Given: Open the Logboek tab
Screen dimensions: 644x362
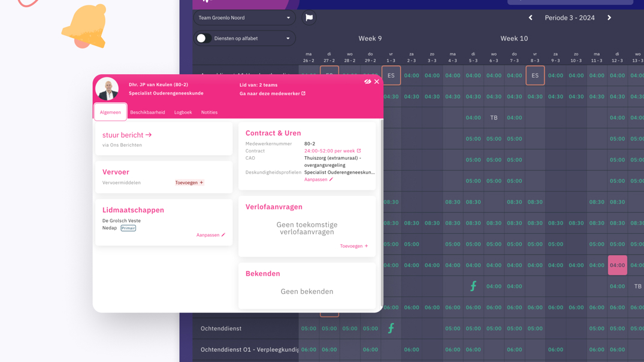Looking at the screenshot, I should pyautogui.click(x=183, y=112).
